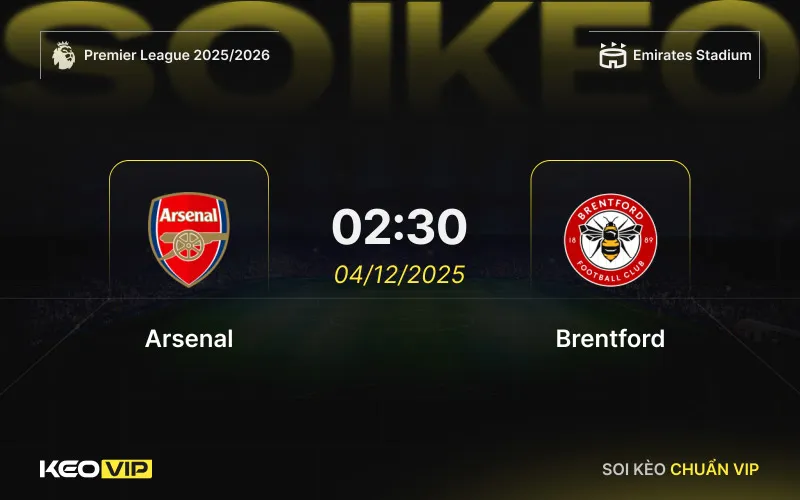Click the match date 04/12/2025
This screenshot has width=800, height=500.
point(399,274)
